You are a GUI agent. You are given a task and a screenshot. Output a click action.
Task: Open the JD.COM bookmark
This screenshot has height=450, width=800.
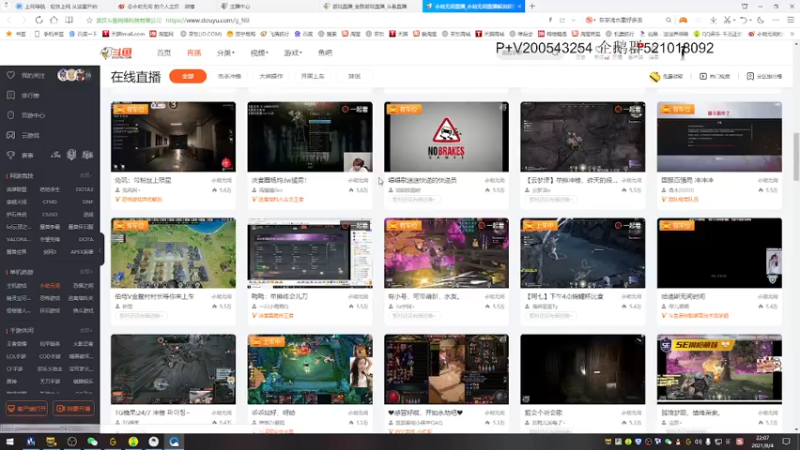[x=201, y=34]
